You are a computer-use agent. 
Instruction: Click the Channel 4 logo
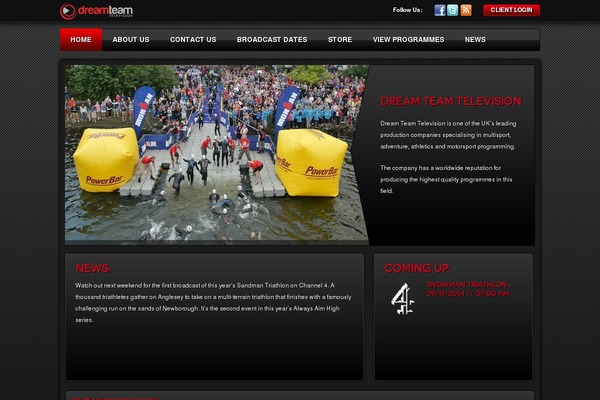403,299
